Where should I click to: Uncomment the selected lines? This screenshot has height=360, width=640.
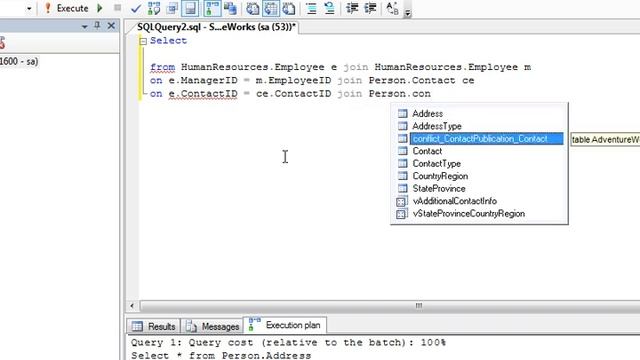click(x=329, y=8)
